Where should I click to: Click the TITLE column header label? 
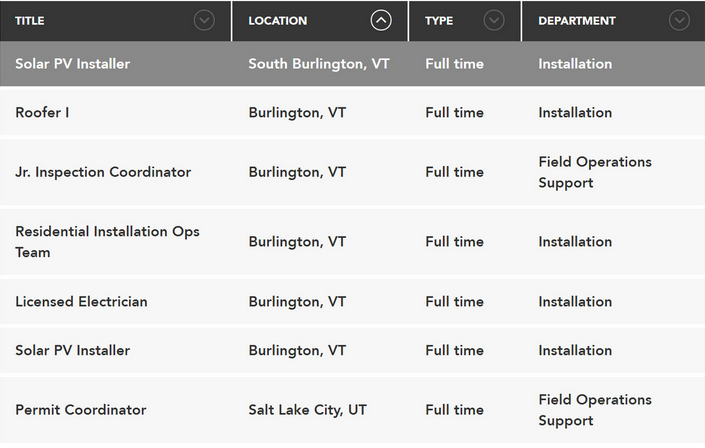30,21
